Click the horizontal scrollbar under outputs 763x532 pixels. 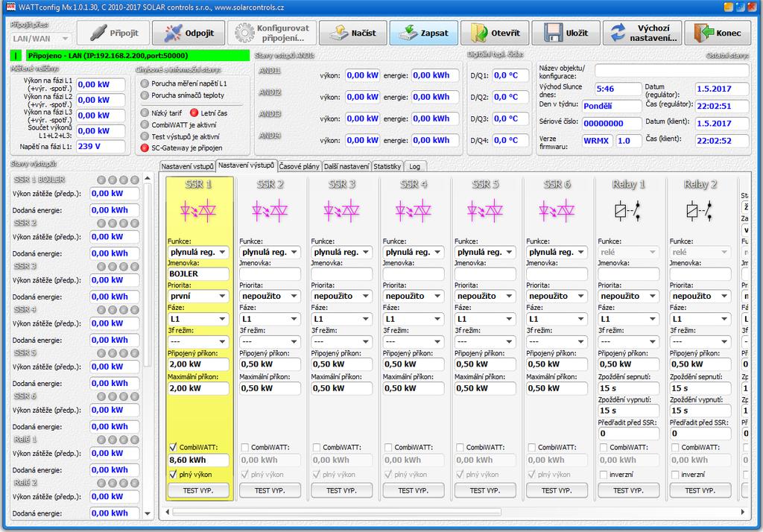coord(337,512)
